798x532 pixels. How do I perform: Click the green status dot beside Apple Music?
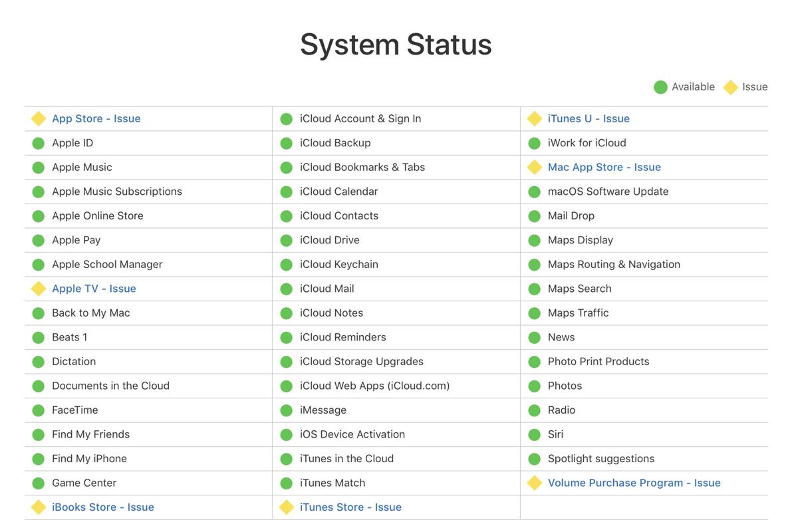point(39,167)
